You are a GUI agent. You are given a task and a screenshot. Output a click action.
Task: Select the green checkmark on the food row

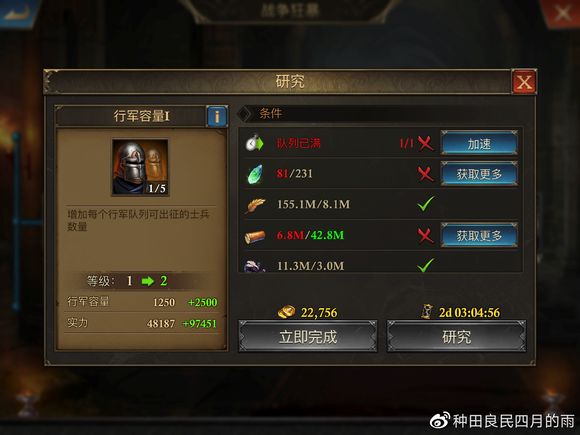pyautogui.click(x=426, y=204)
